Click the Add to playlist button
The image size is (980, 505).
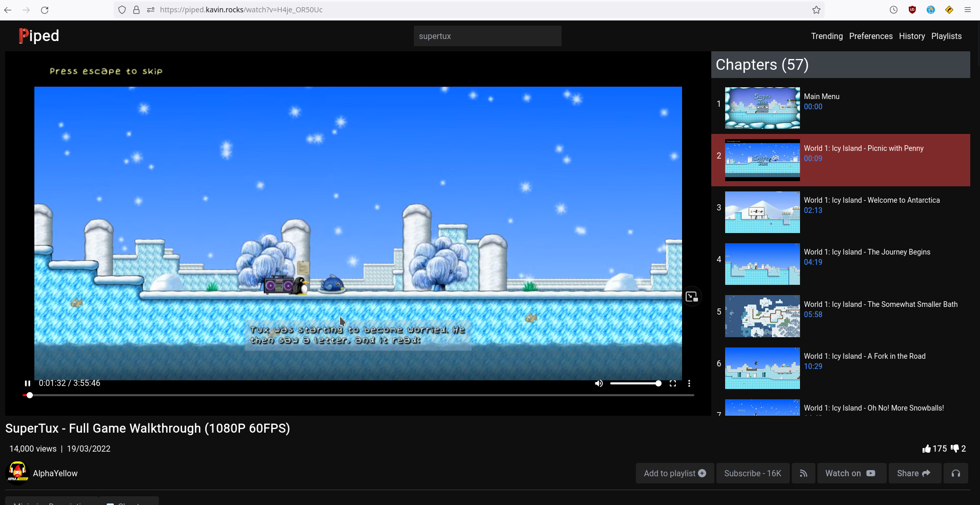(x=675, y=473)
